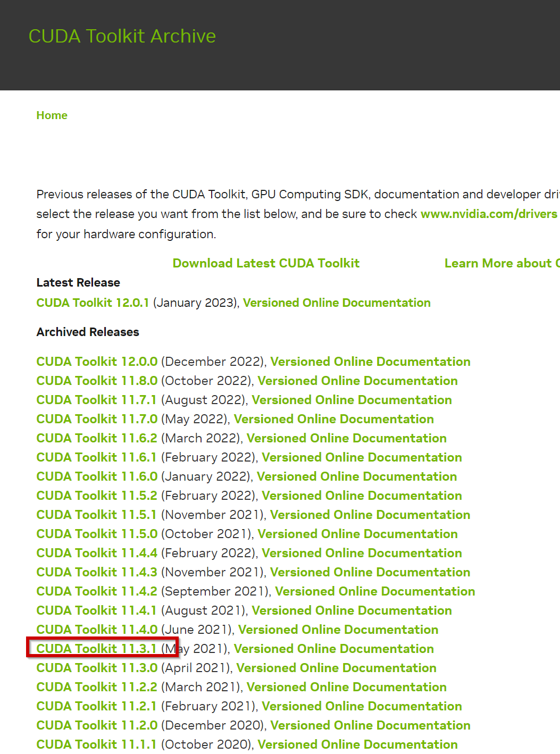This screenshot has width=560, height=754.
Task: Click the "(December 2022)" date text
Action: click(x=213, y=362)
